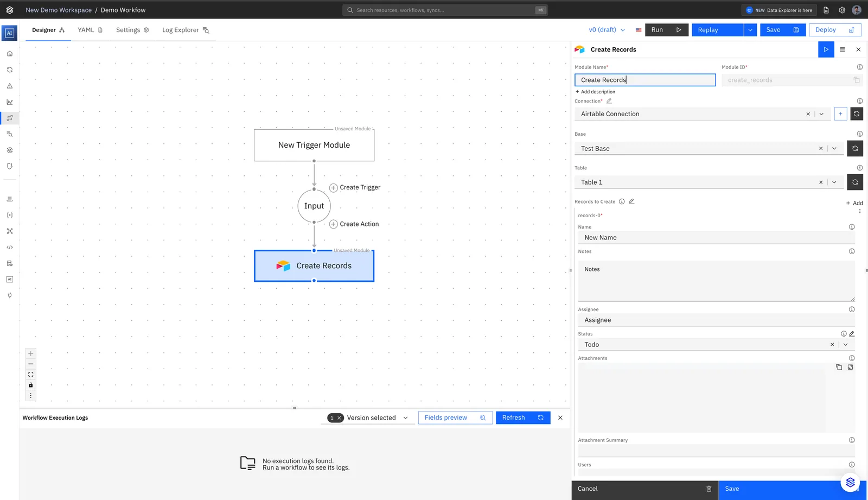Open the v0 (draft) version dropdown
Screen dimensions: 868x500
click(607, 30)
